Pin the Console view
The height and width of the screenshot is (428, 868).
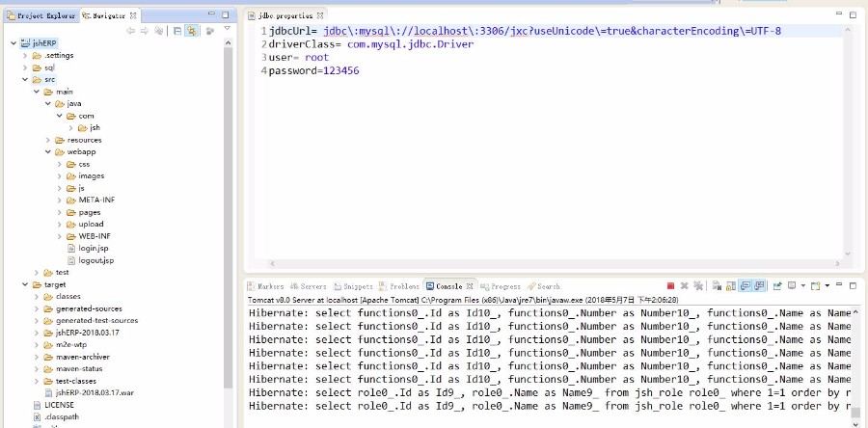[777, 286]
